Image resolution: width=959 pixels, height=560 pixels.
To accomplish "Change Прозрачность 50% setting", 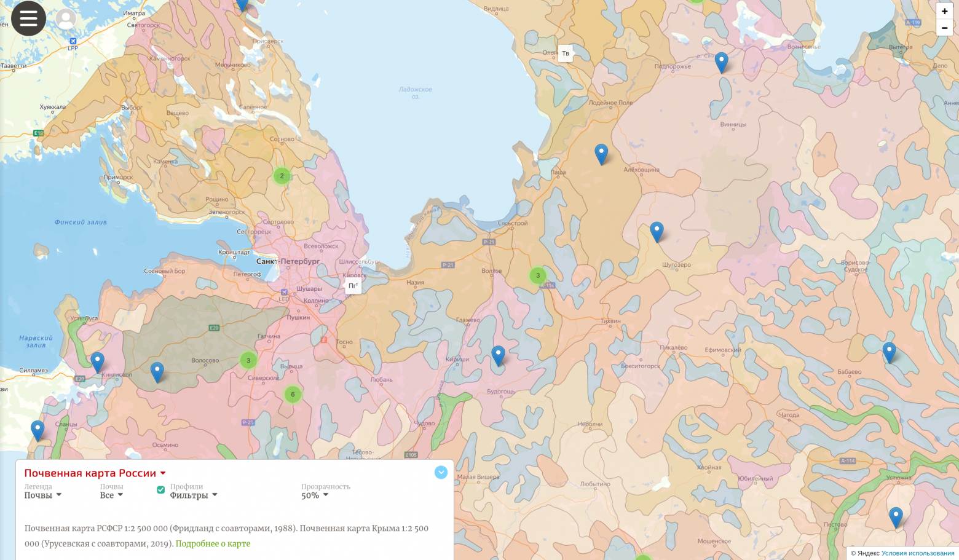I will [315, 495].
